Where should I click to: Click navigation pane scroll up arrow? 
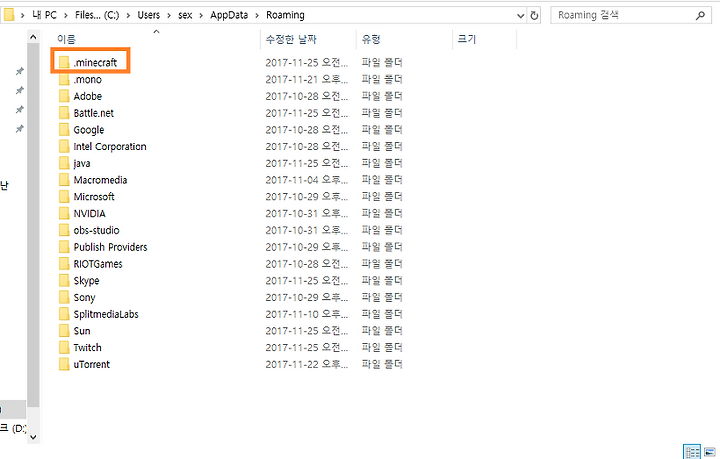pos(33,37)
